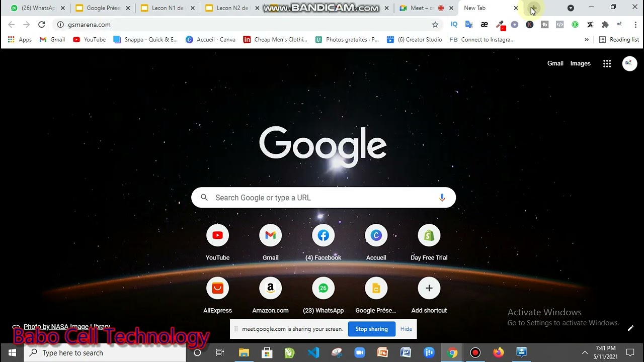Open the YouTube shortcut tile

pyautogui.click(x=217, y=242)
